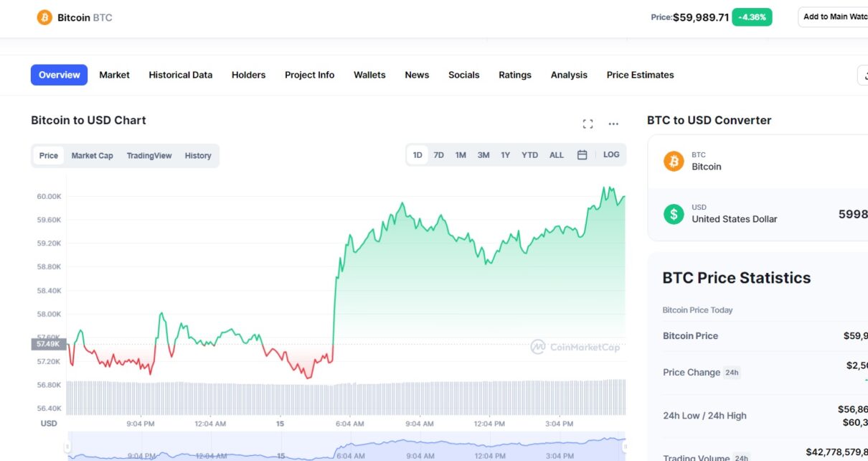Choose the 3M time range
The image size is (868, 461).
tap(483, 155)
